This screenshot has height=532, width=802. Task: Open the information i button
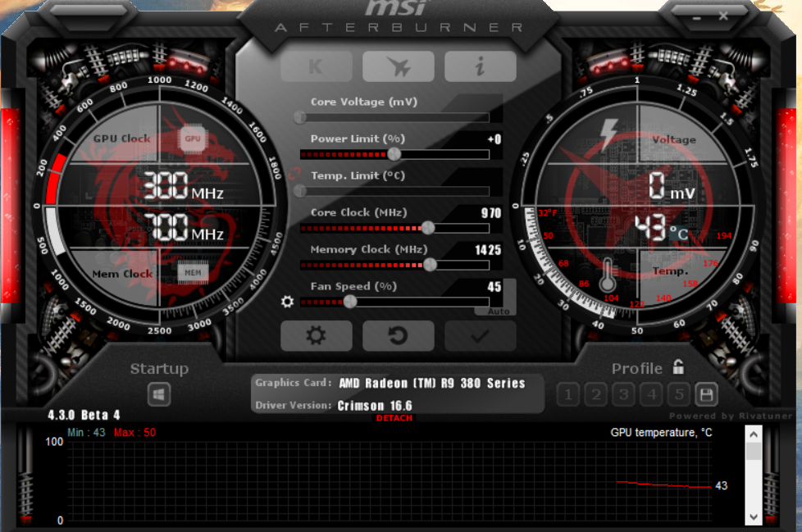tap(480, 66)
